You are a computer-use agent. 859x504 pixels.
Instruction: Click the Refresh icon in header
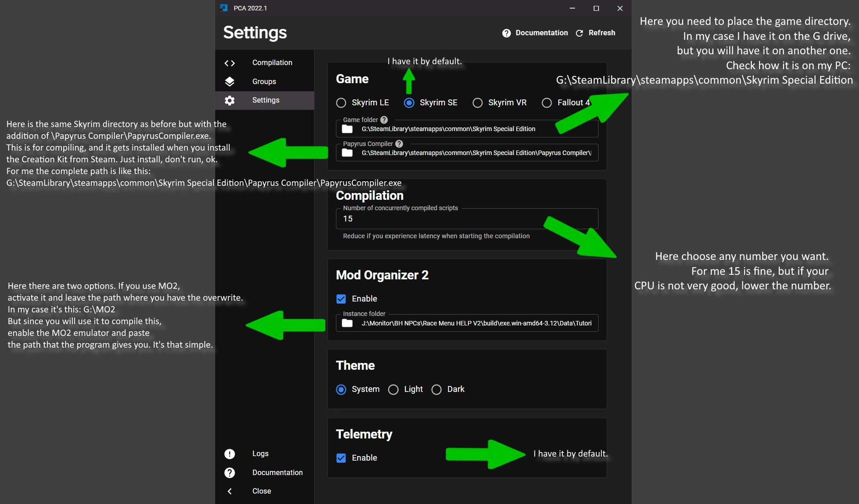point(579,33)
